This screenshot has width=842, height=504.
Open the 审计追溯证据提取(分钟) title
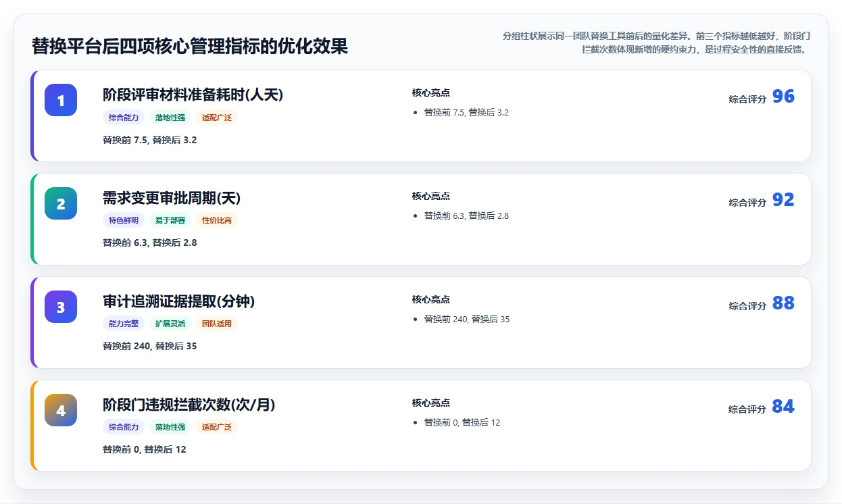point(178,302)
